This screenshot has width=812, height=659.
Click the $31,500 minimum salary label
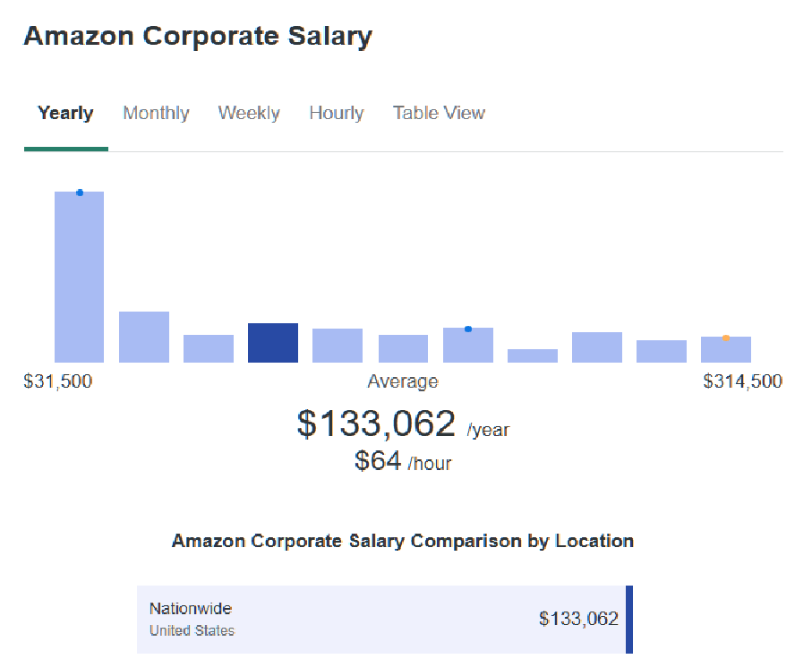[58, 381]
